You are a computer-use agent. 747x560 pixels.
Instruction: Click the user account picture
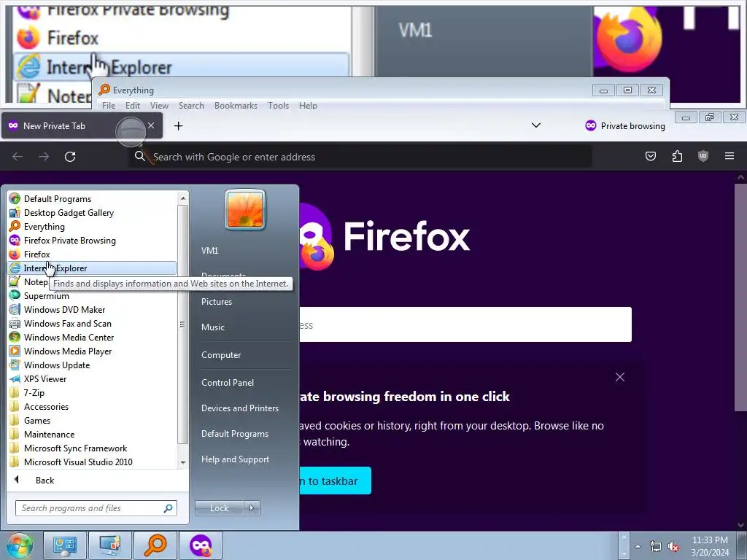(x=245, y=209)
